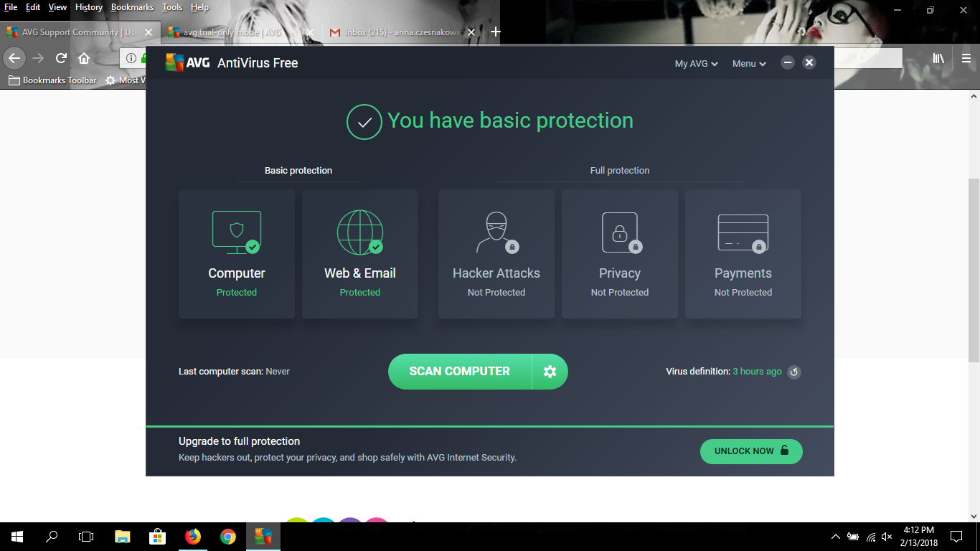Expand the My AVG dropdown
This screenshot has height=551, width=980.
coord(696,64)
